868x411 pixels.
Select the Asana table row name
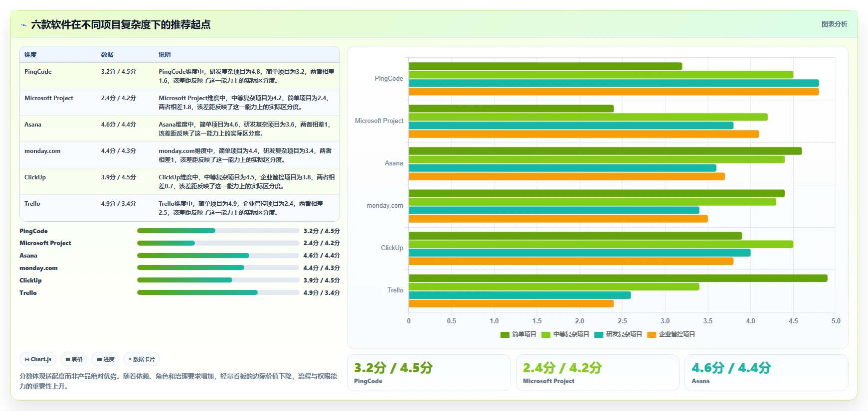point(33,125)
